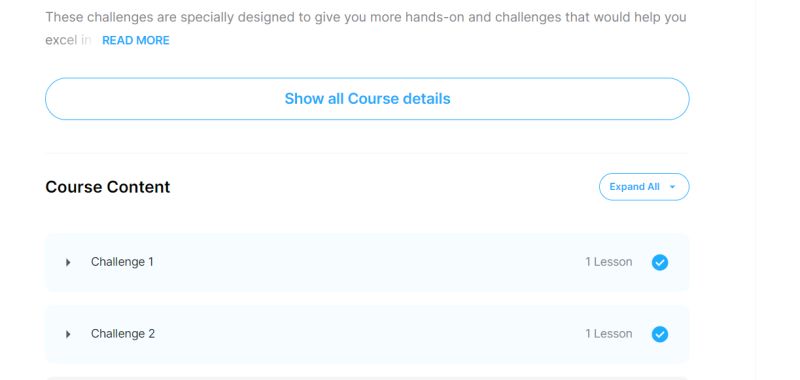Screen dimensions: 800x380
Task: Select the Challenge 2 title text
Action: point(122,334)
